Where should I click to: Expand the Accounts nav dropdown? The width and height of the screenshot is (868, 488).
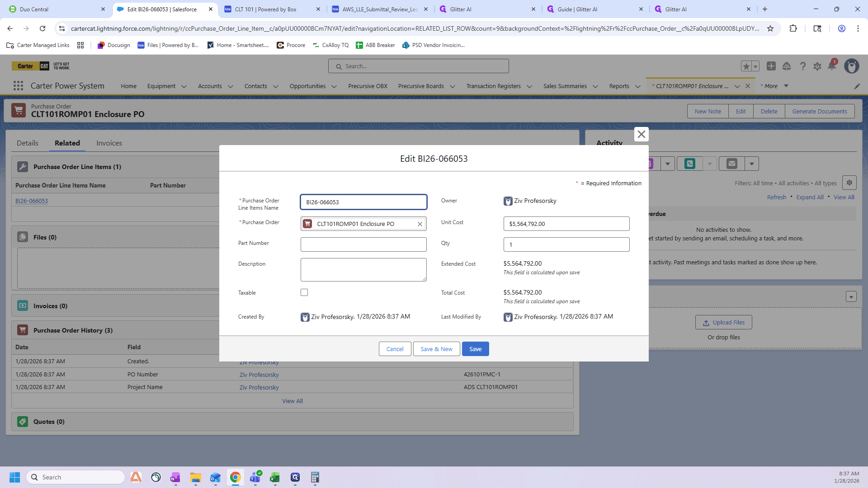pos(231,86)
